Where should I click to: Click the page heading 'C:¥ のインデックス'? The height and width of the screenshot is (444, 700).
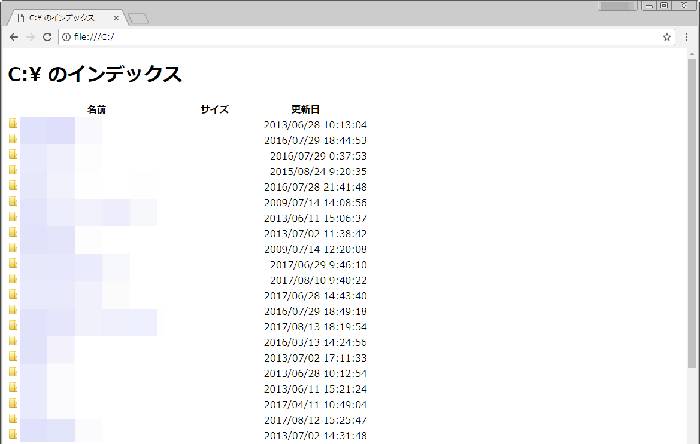(x=95, y=74)
